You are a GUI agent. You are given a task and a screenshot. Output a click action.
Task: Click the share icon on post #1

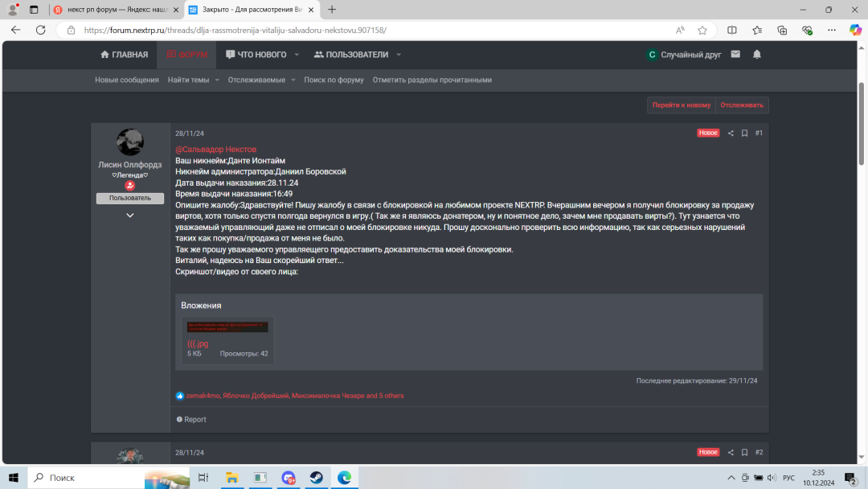[731, 134]
